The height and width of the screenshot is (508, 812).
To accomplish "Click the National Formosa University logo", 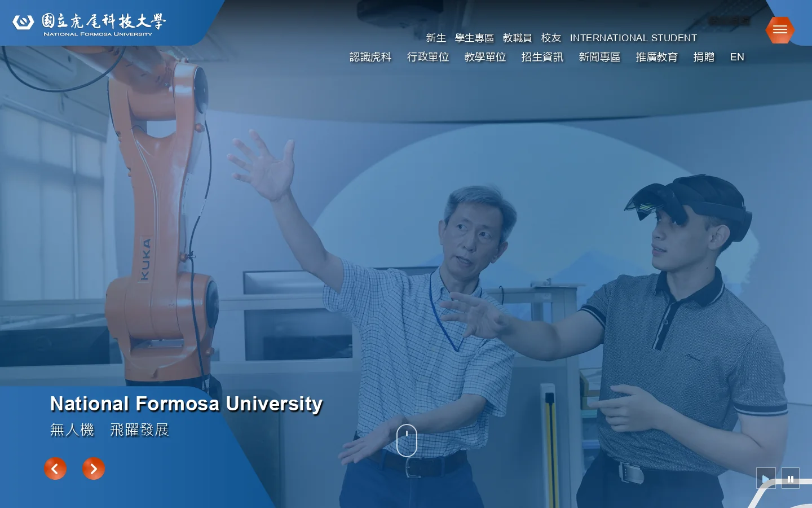I will [x=89, y=24].
